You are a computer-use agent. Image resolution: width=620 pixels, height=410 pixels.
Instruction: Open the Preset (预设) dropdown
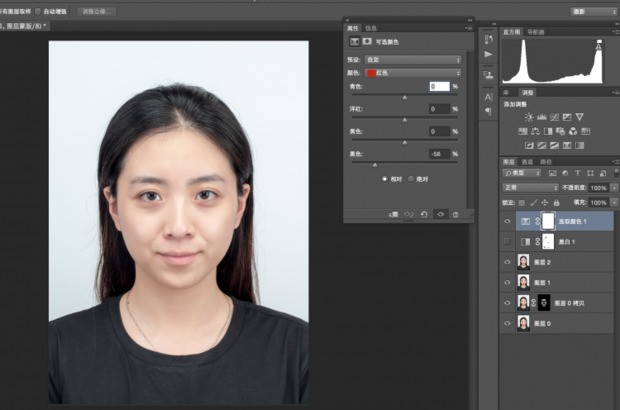pos(413,60)
